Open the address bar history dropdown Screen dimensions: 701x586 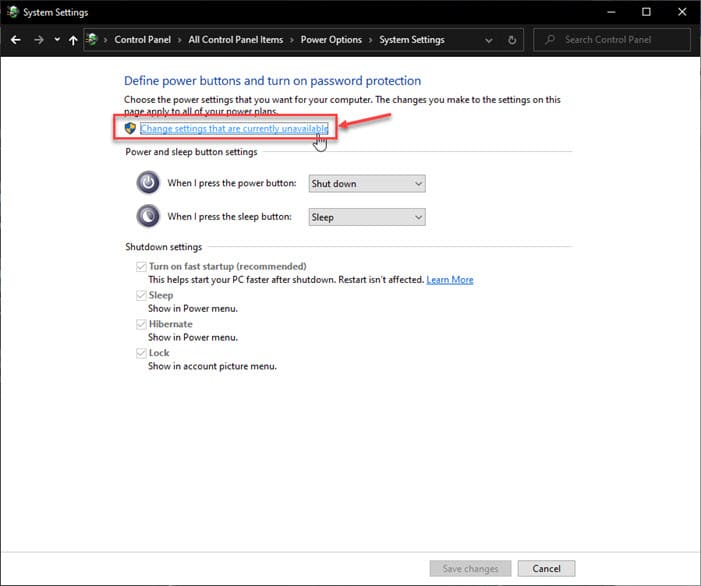tap(489, 40)
